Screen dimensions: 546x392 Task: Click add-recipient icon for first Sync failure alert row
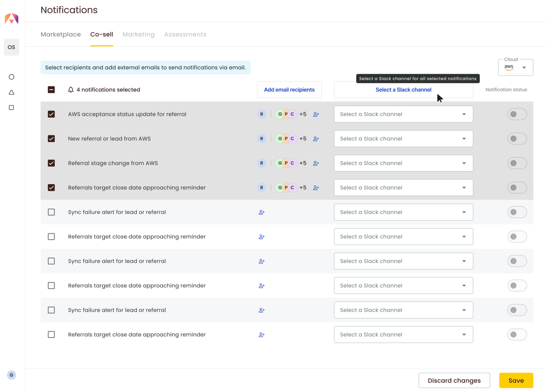[x=262, y=212]
